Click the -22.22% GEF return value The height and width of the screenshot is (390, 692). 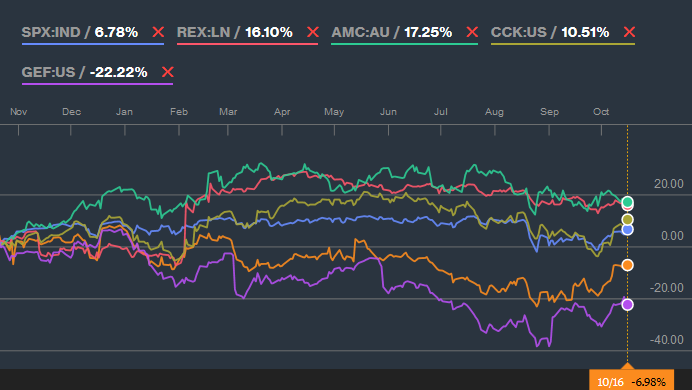[118, 72]
